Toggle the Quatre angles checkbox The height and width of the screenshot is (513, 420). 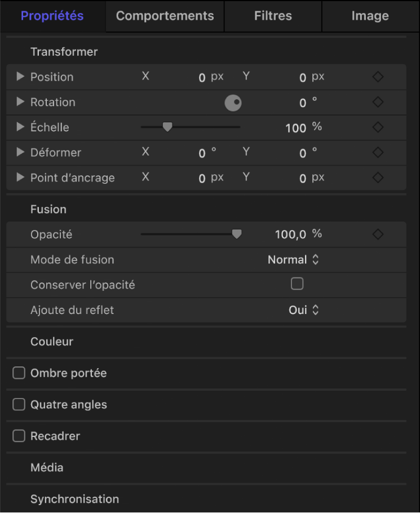tap(19, 405)
